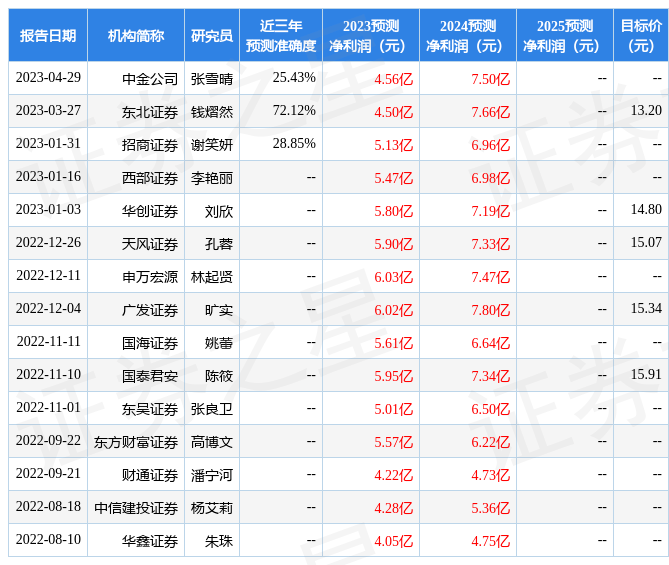The width and height of the screenshot is (669, 565).
Task: Select 2024 profit value 6.50亿
Action: click(x=490, y=409)
